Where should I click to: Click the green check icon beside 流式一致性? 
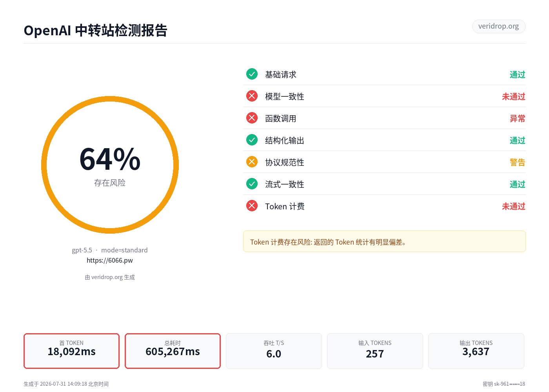[x=252, y=184]
